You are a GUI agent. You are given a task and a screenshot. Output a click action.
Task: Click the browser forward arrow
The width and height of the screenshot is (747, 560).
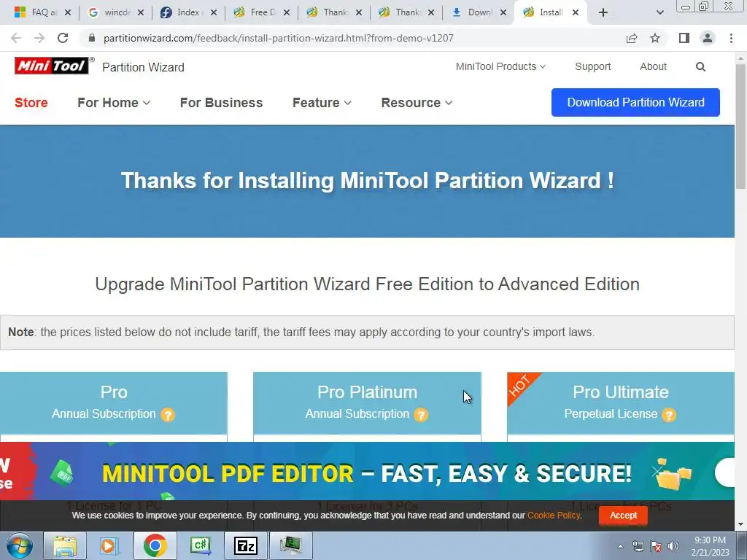pos(39,38)
